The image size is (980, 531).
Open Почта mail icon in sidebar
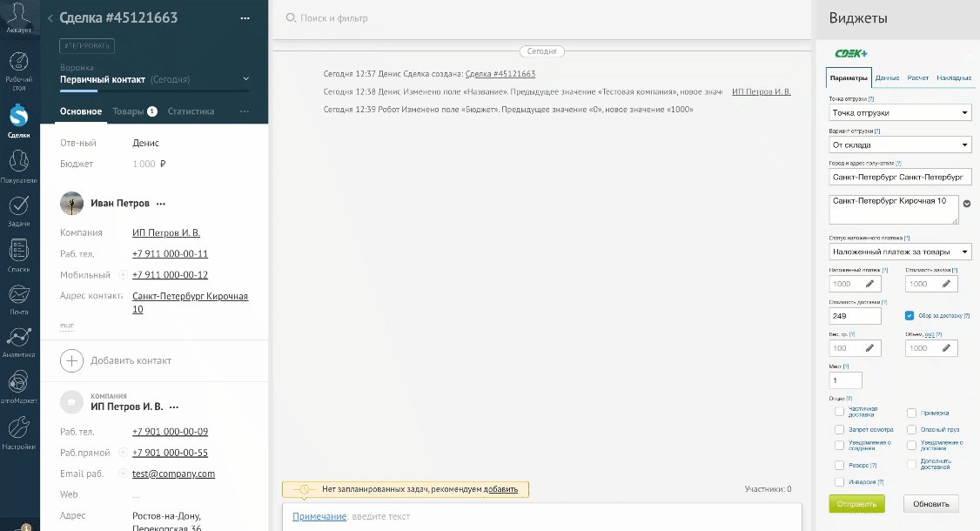[x=18, y=297]
